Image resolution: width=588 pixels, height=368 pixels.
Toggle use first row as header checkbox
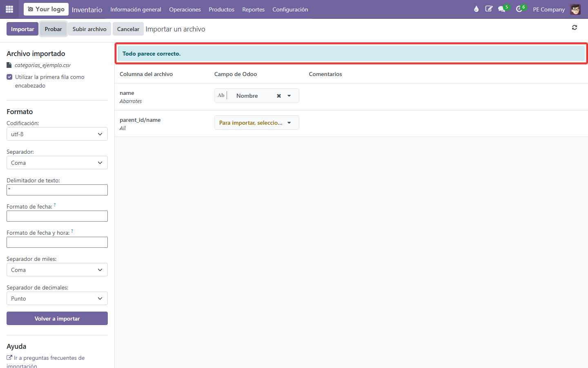pyautogui.click(x=9, y=77)
